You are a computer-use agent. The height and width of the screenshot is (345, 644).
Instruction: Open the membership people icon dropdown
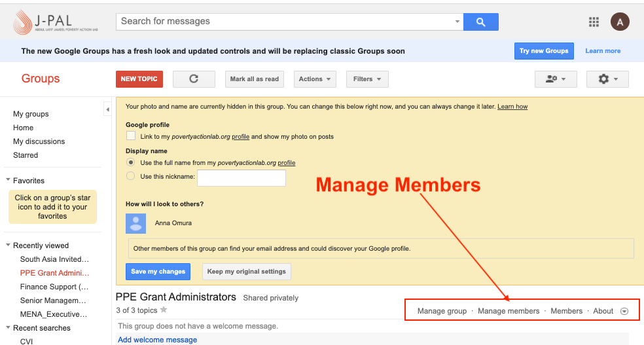(x=556, y=79)
